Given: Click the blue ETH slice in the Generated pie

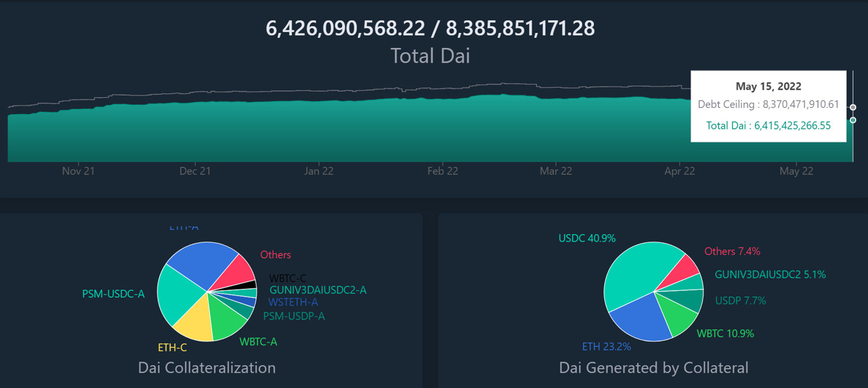Looking at the screenshot, I should pyautogui.click(x=641, y=317).
